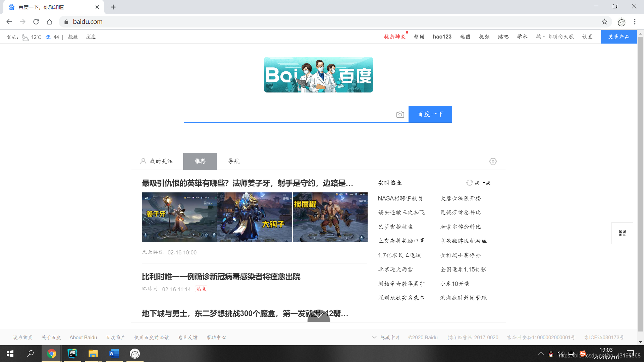Viewport: 644px width, 362px height.
Task: Open the 设置 link
Action: coord(587,37)
